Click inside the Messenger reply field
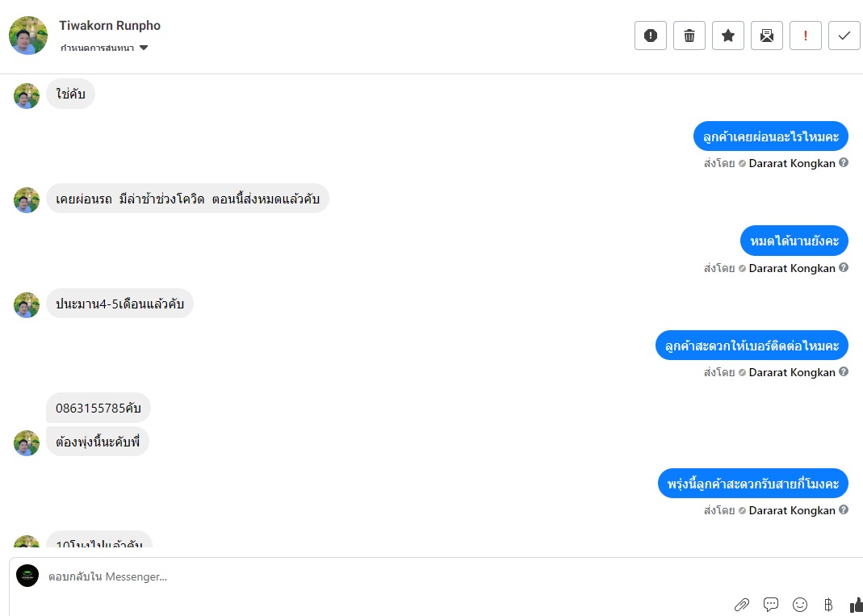Image resolution: width=863 pixels, height=616 pixels. point(385,576)
